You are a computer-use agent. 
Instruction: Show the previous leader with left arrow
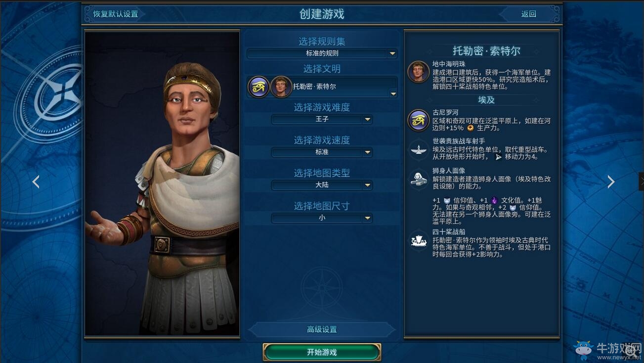pos(36,182)
